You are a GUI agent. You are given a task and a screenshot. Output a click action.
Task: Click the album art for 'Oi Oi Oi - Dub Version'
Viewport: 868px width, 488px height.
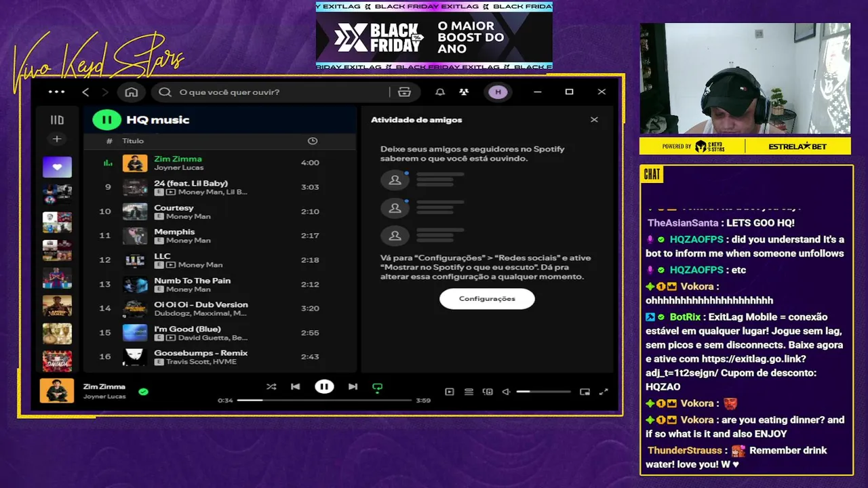point(135,308)
